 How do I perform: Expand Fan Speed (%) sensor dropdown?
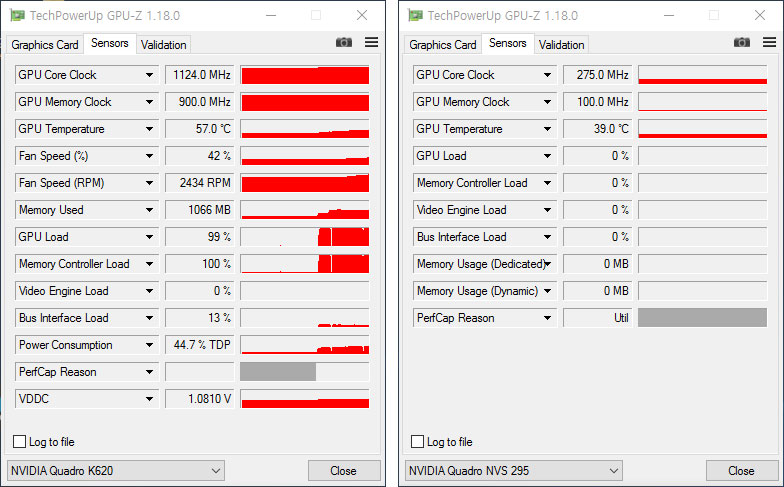150,156
